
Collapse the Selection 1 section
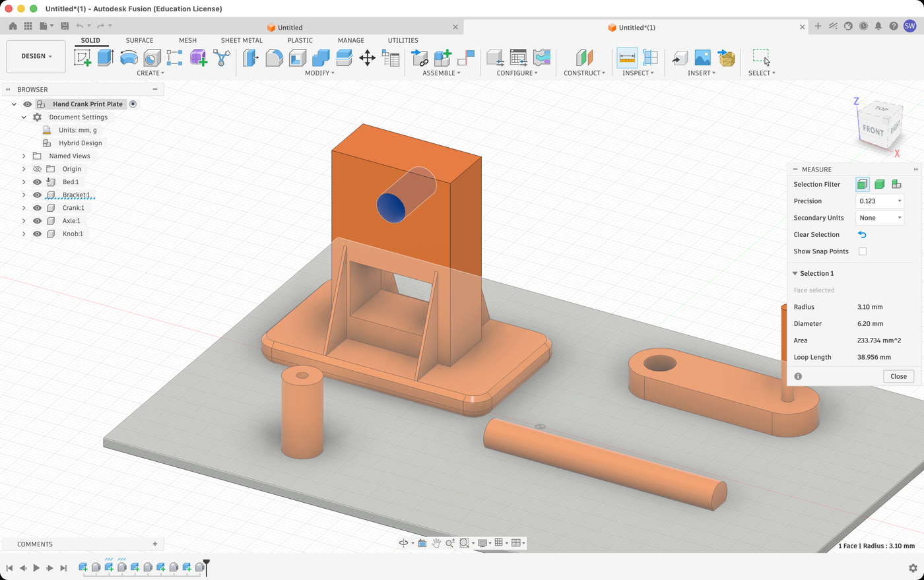795,273
